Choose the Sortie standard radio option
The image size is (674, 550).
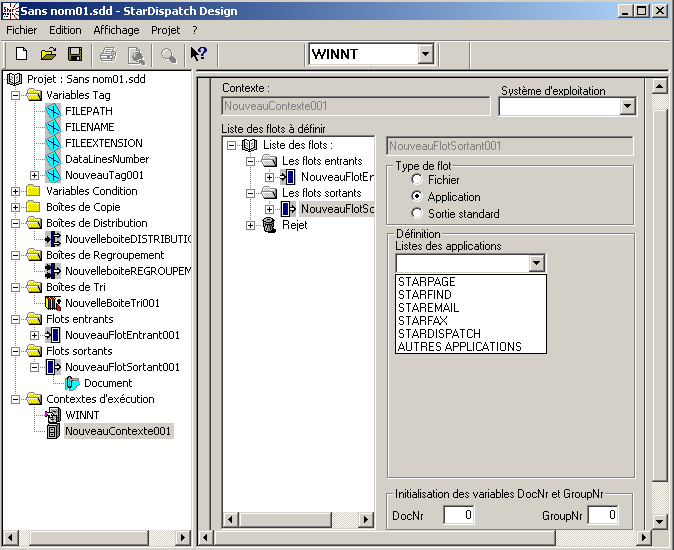416,214
